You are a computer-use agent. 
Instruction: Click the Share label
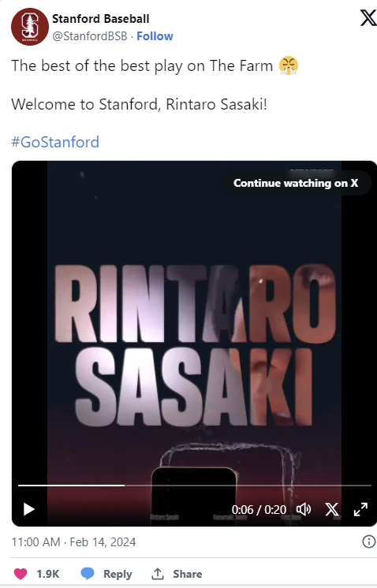click(x=187, y=574)
